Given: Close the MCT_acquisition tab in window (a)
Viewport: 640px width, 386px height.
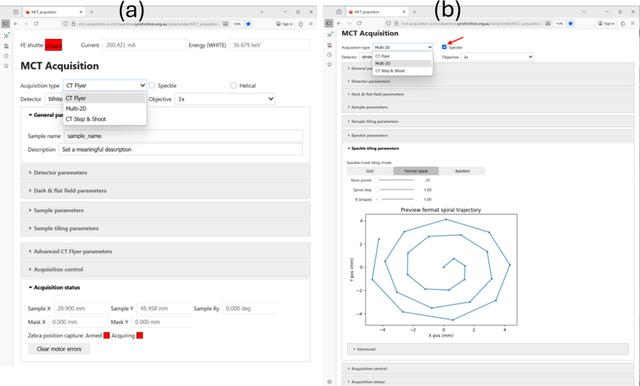Looking at the screenshot, I should pyautogui.click(x=81, y=12).
